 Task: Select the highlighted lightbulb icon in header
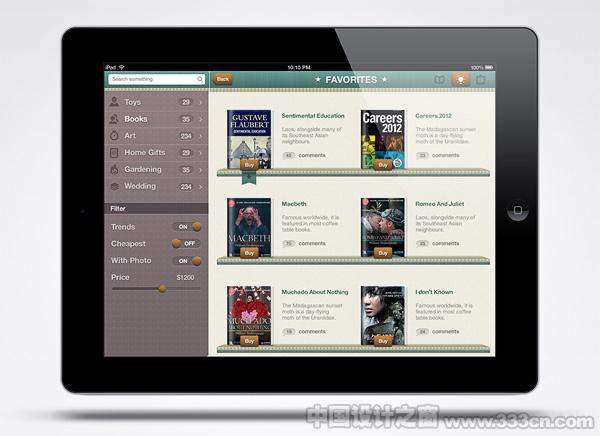pos(461,80)
